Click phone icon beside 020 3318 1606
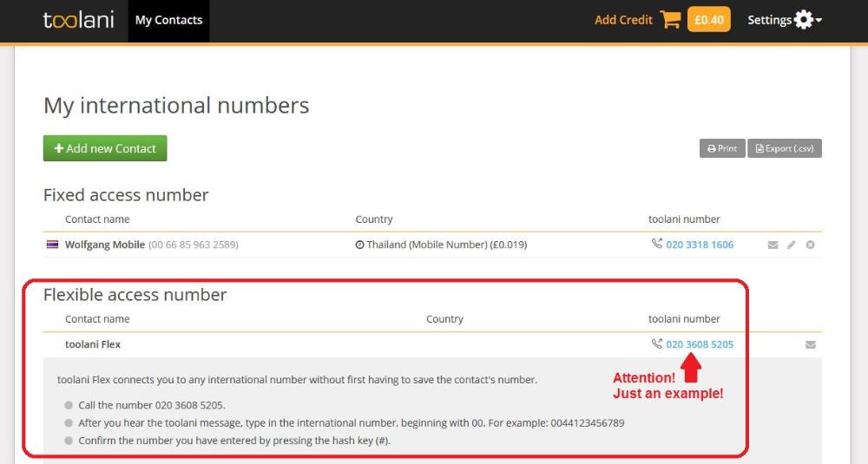 pyautogui.click(x=656, y=244)
